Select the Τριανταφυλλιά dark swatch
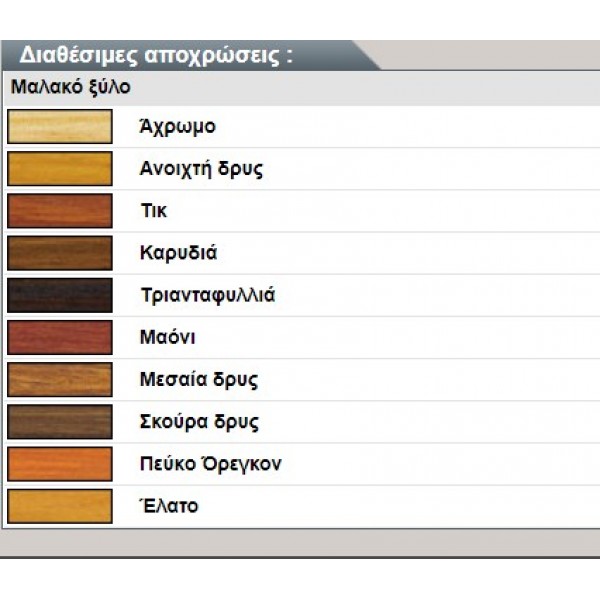The height and width of the screenshot is (600, 600). (60, 295)
